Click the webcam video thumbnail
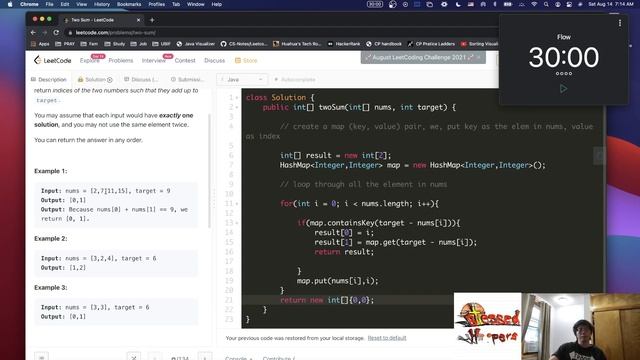This screenshot has width=640, height=360. coord(580,327)
